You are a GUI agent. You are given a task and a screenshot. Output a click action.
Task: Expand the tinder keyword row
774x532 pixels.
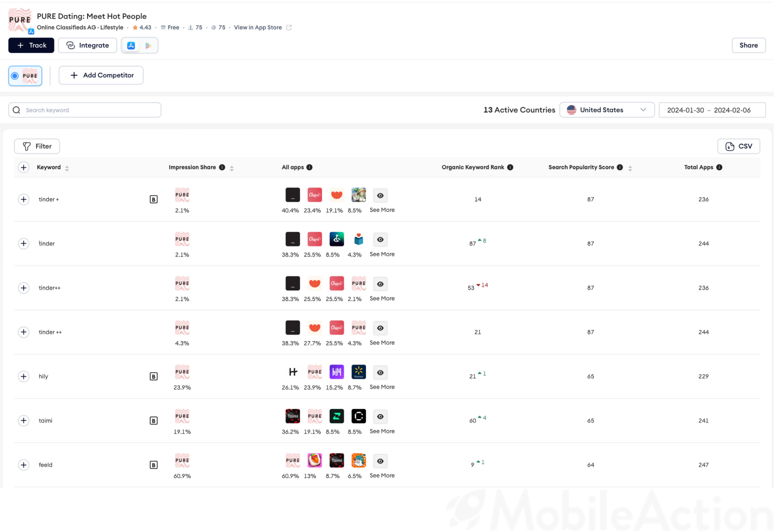point(24,244)
